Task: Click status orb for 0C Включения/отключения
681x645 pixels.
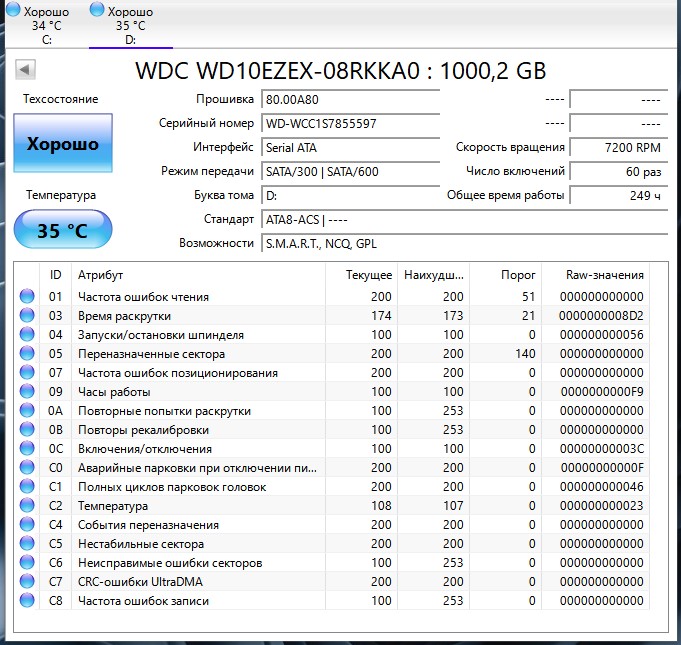Action: [x=27, y=449]
